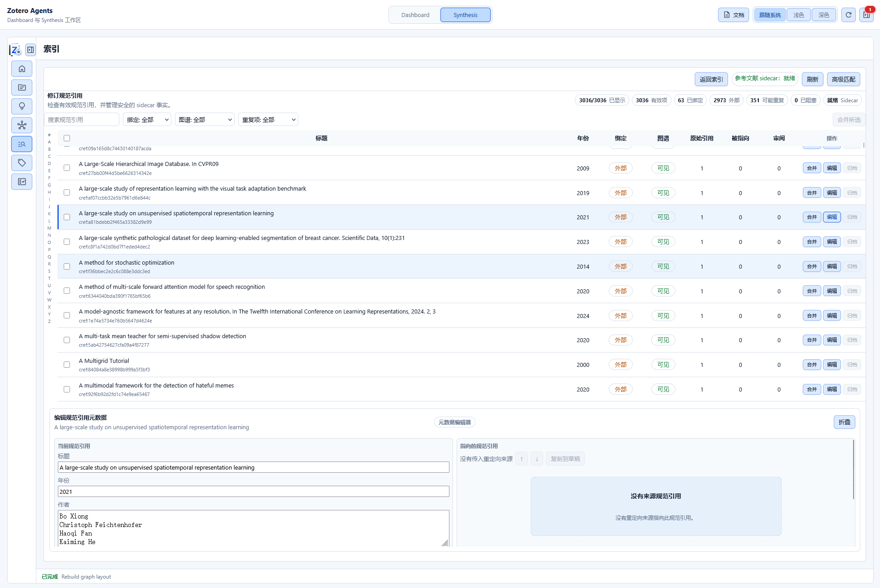Focus the 搜索规范引用 search field

pyautogui.click(x=82, y=120)
